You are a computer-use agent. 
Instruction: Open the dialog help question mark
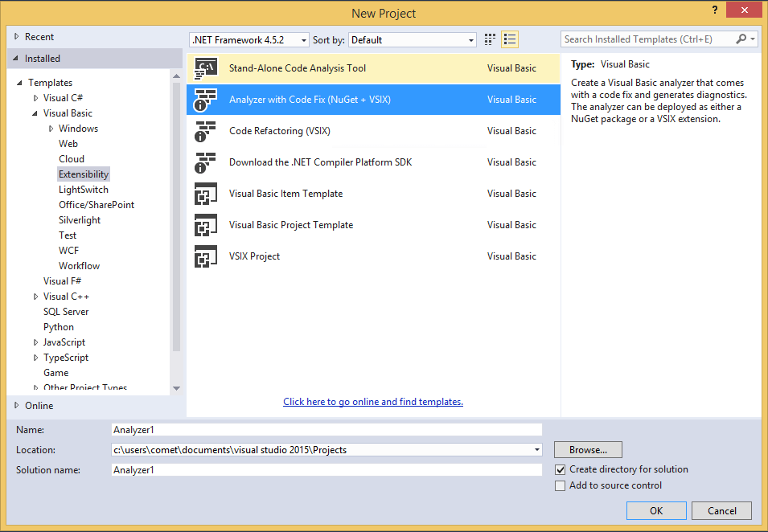715,10
